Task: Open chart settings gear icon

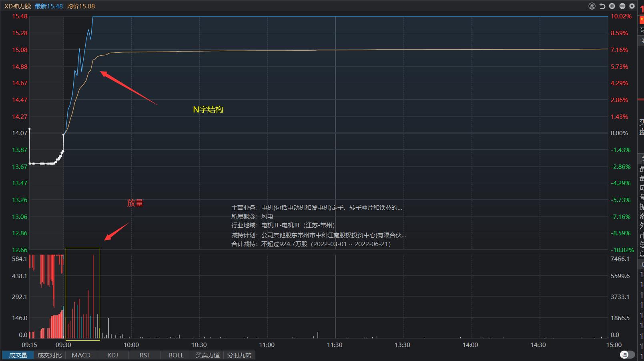Action: coord(632,6)
